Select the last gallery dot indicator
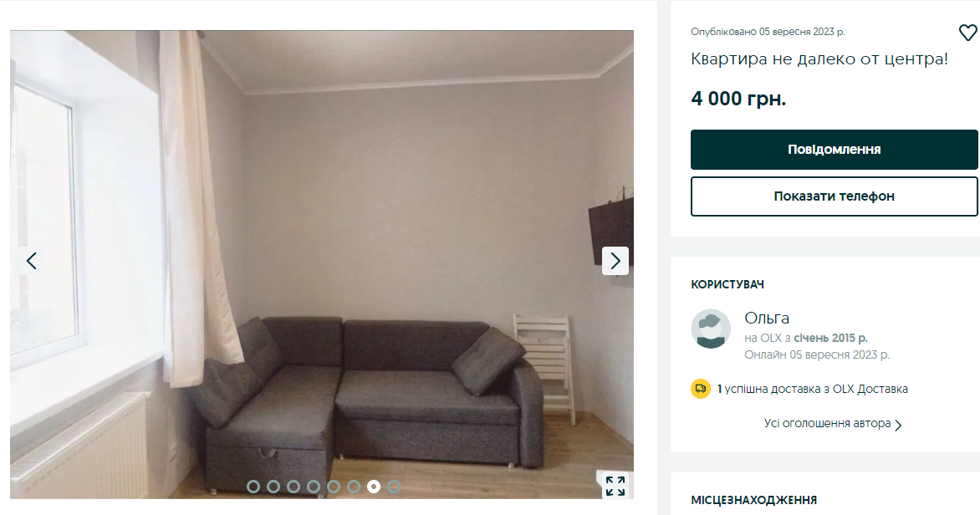This screenshot has width=980, height=515. (393, 487)
